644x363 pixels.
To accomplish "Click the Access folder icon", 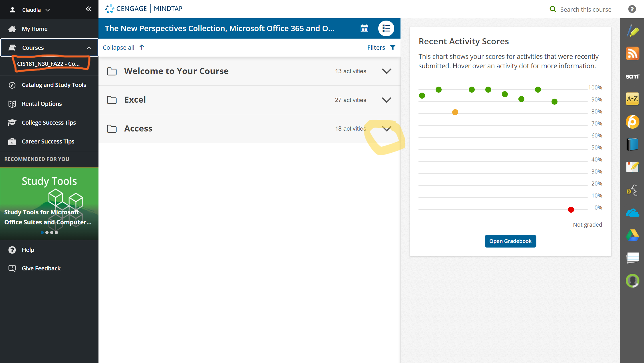I will click(112, 129).
